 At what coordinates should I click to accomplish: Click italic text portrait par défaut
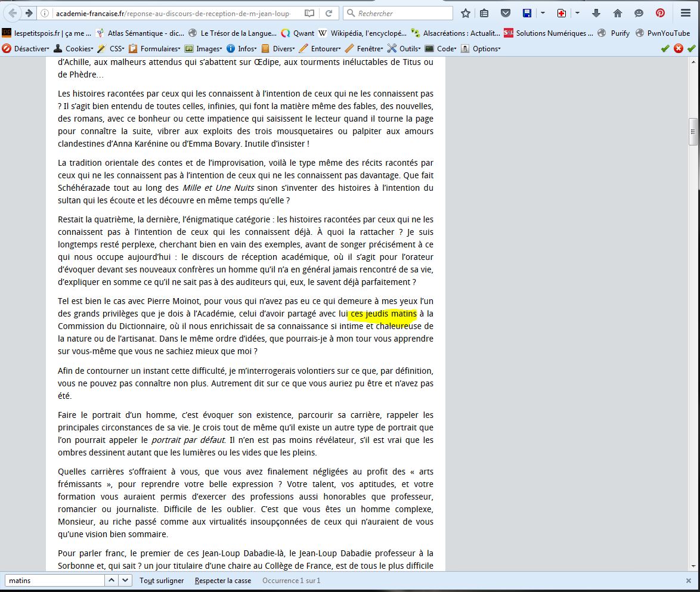[x=188, y=440]
